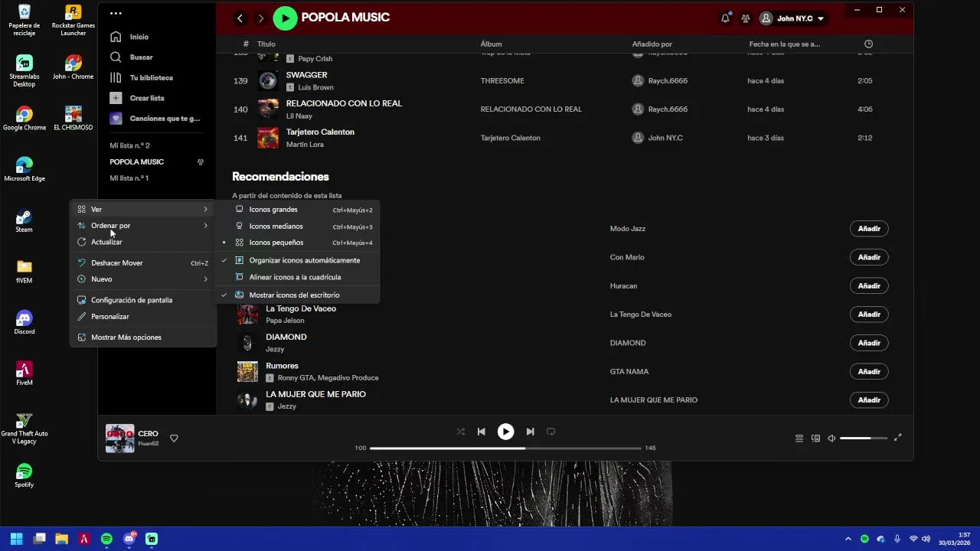
Task: Open POPOLA MUSIC playlist in sidebar
Action: pyautogui.click(x=136, y=162)
